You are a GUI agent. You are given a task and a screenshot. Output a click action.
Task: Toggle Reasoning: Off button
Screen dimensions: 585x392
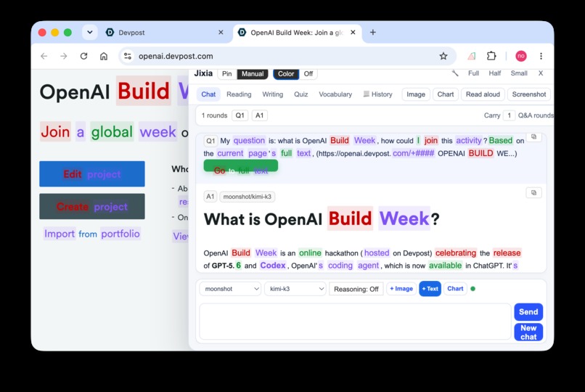pos(356,289)
